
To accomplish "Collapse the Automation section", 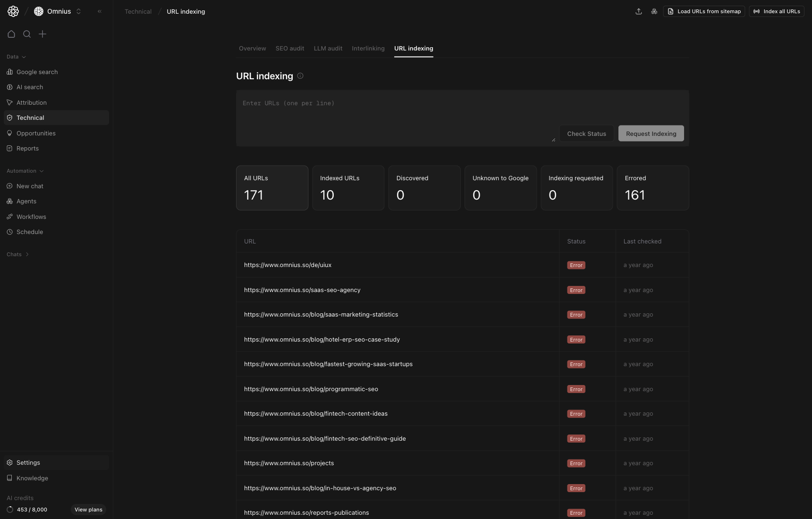I will click(x=25, y=171).
